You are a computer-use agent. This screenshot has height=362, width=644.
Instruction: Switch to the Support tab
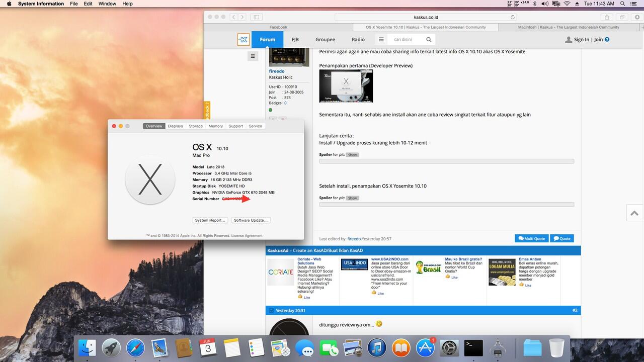[235, 126]
